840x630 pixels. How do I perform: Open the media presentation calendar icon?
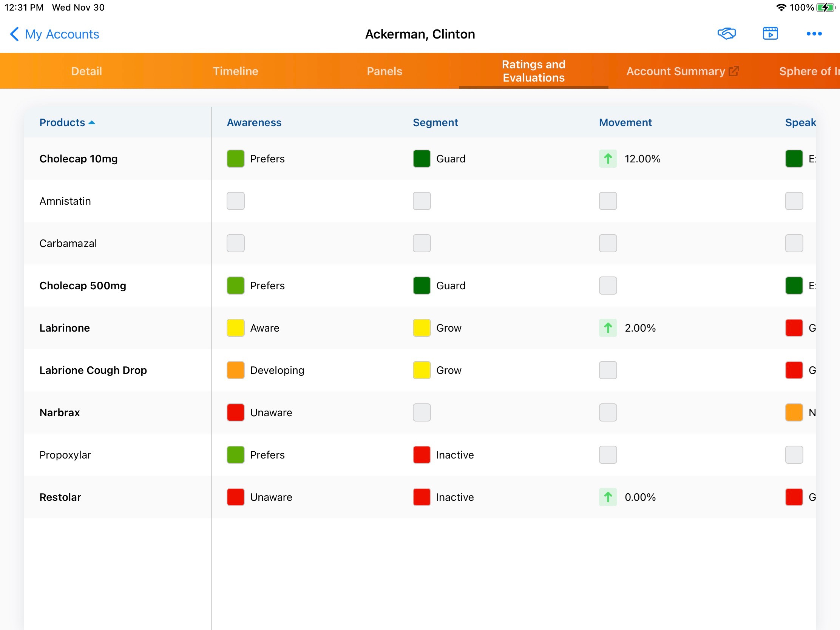(770, 33)
